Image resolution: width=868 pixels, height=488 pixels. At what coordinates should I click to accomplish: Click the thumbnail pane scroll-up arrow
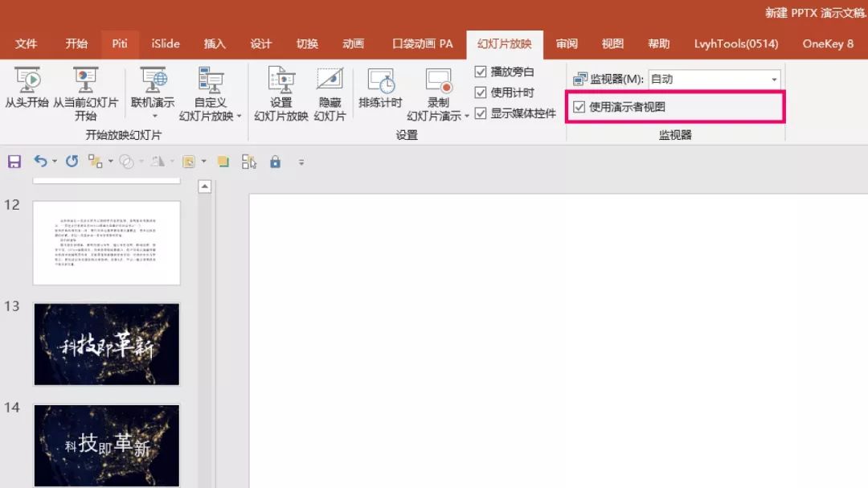[205, 187]
